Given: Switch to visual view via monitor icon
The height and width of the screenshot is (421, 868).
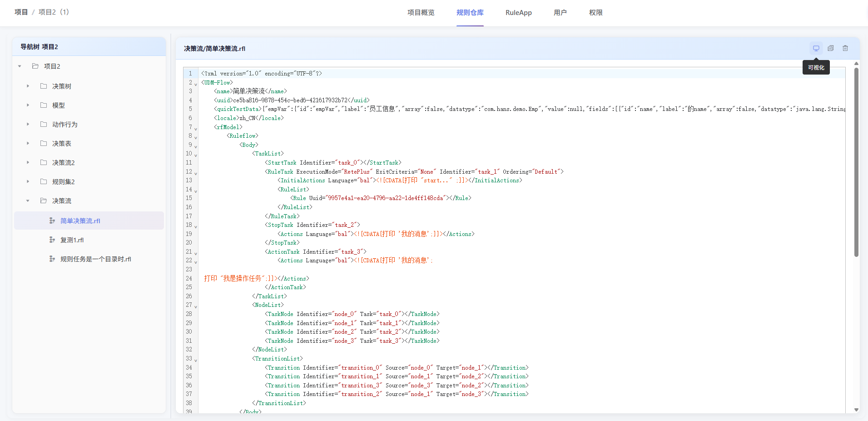Looking at the screenshot, I should [x=816, y=48].
